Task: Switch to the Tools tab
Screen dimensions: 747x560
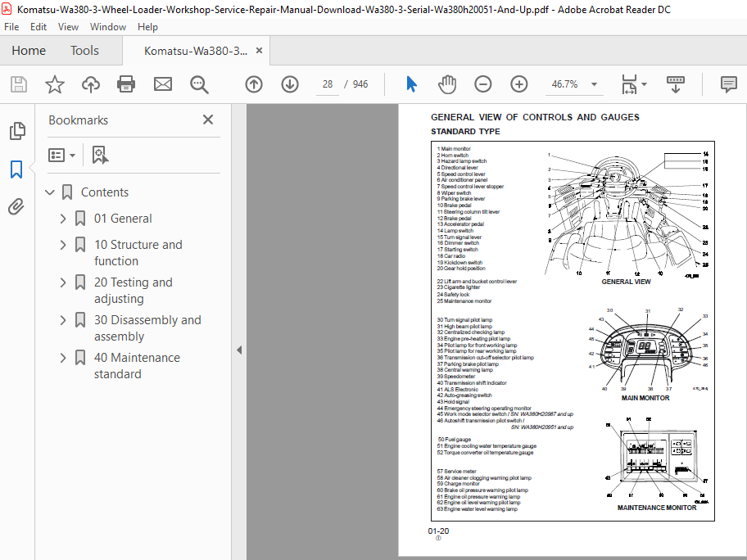Action: 84,51
